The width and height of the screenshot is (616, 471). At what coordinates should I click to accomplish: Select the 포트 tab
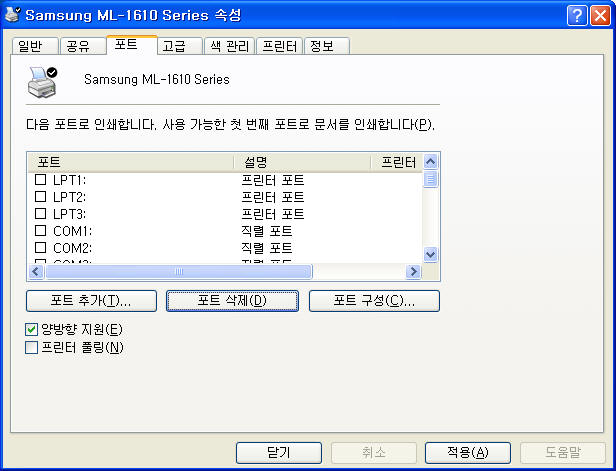click(x=132, y=44)
